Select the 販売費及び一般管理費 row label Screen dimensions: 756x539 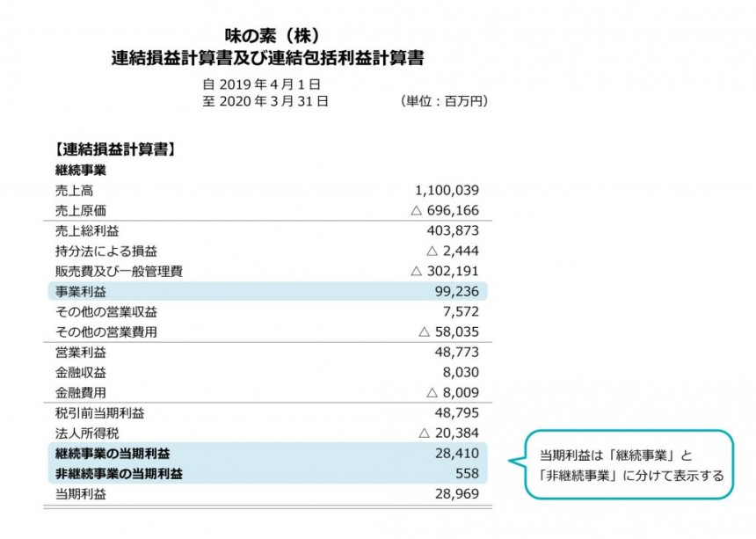[119, 271]
